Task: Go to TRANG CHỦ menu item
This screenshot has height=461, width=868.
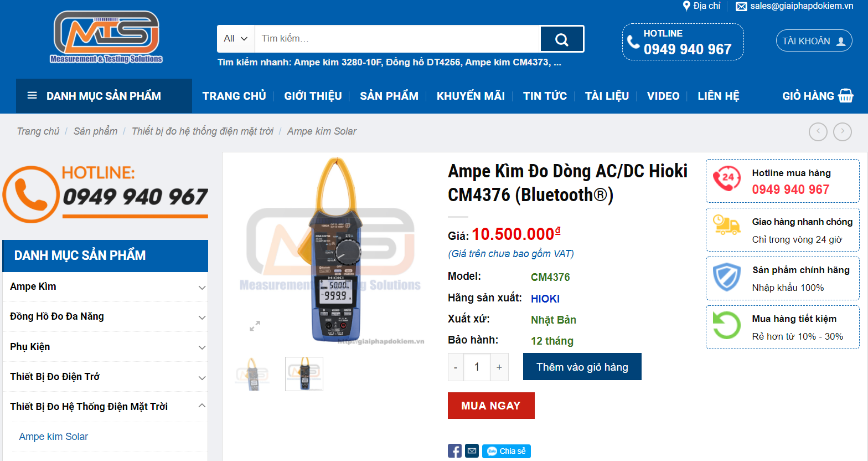Action: coord(234,95)
